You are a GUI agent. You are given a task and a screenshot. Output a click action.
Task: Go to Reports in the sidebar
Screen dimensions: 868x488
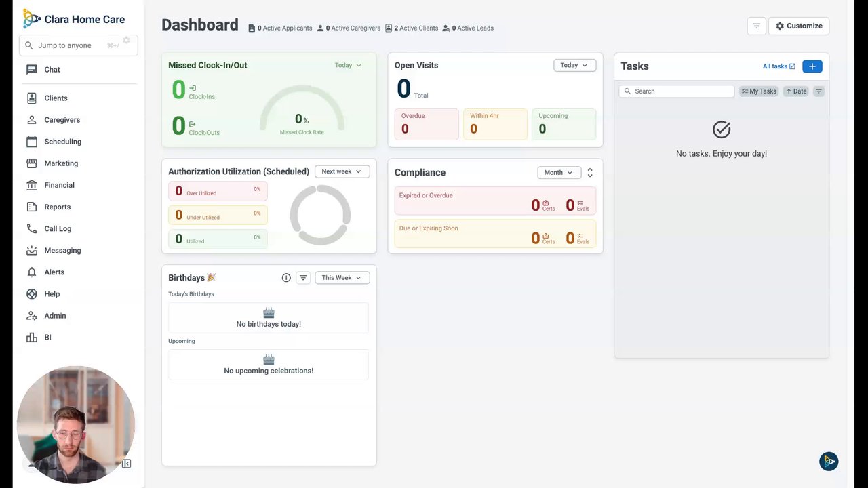tap(57, 207)
